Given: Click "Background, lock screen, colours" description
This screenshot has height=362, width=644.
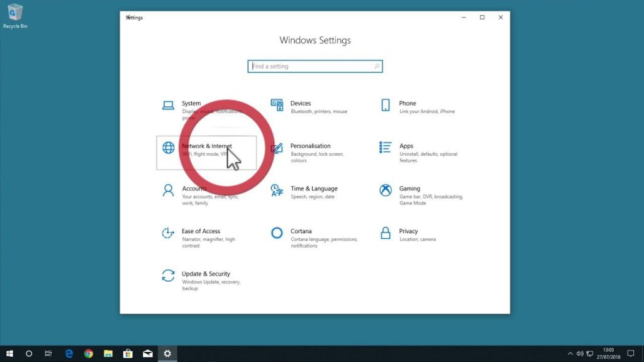Looking at the screenshot, I should (317, 157).
